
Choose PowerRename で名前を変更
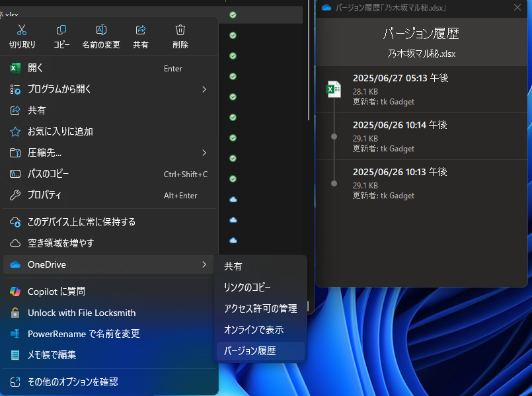coord(109,334)
